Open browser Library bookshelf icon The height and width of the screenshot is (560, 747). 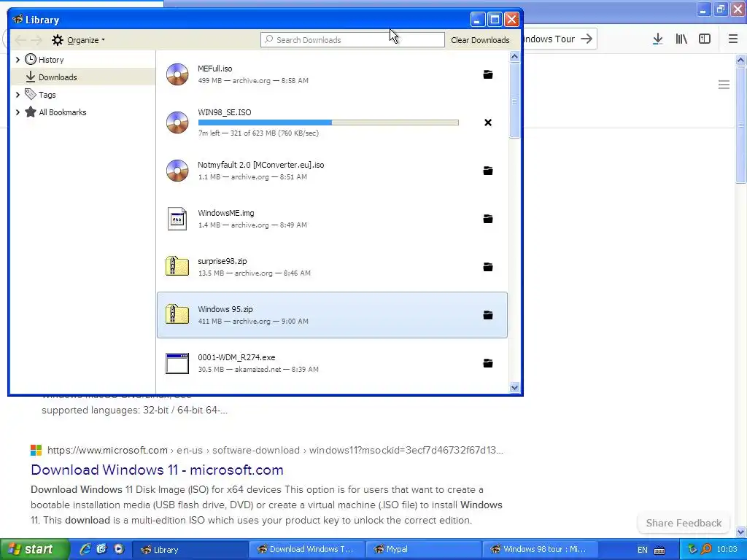coord(681,39)
